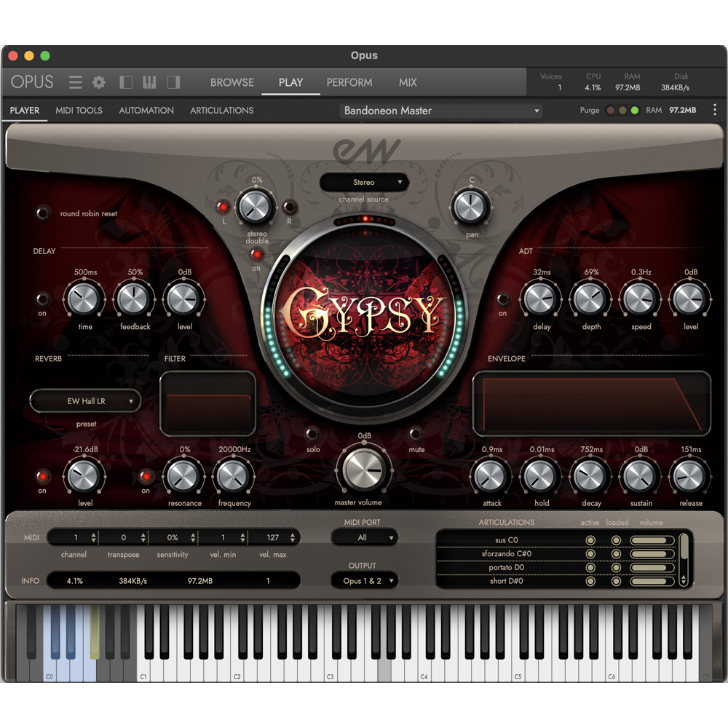Click the MIDI channel number field
Image resolution: width=728 pixels, height=728 pixels.
click(x=74, y=538)
